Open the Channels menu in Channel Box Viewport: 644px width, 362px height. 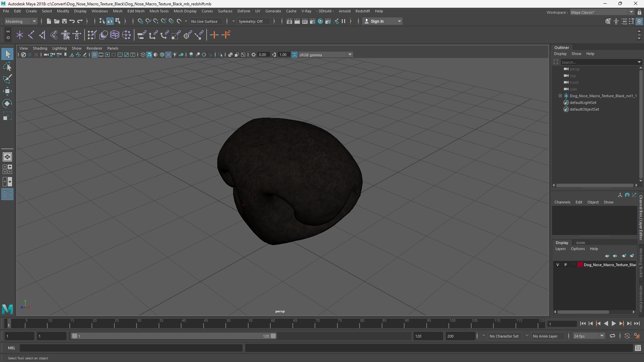point(562,202)
